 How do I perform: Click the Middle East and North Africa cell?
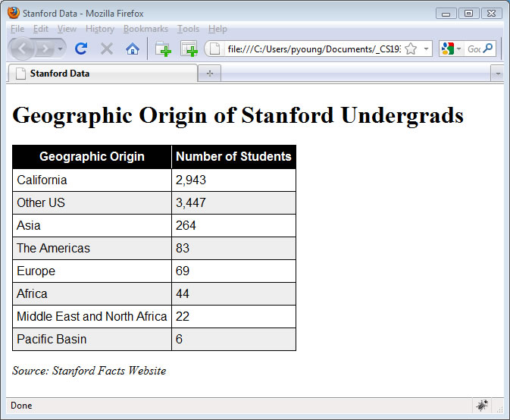[92, 317]
